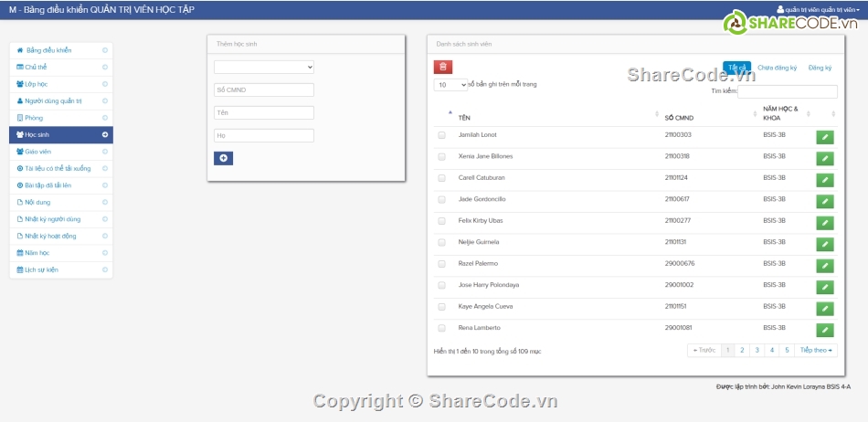The width and height of the screenshot is (868, 422).
Task: Tick the checkbox for Xenia Jane Billones
Action: click(442, 156)
